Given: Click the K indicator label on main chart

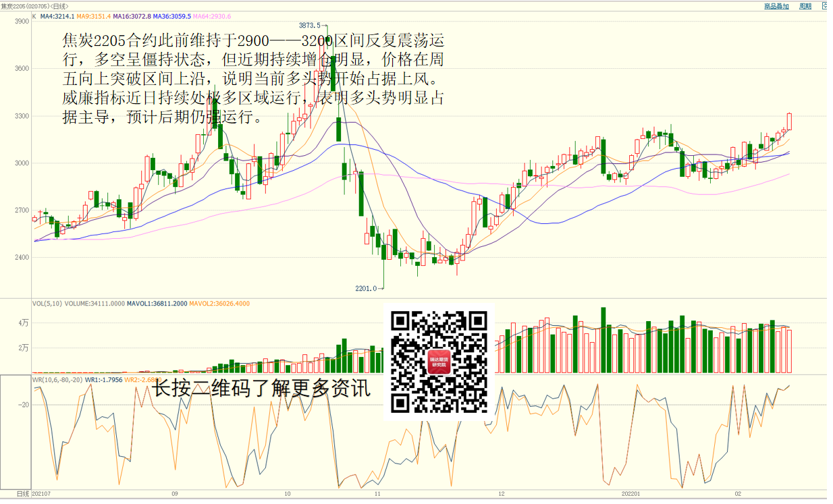Looking at the screenshot, I should pos(34,16).
